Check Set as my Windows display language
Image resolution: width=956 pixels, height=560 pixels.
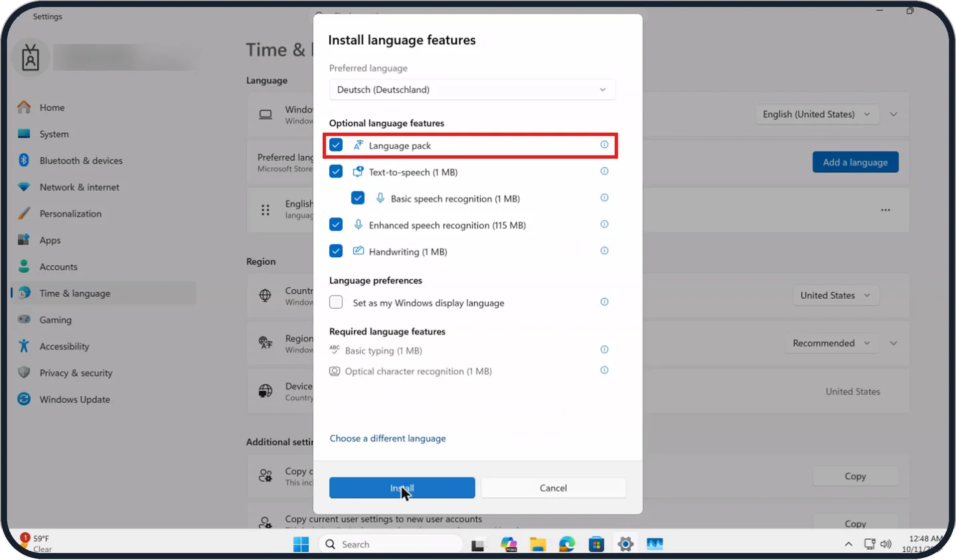coord(336,302)
